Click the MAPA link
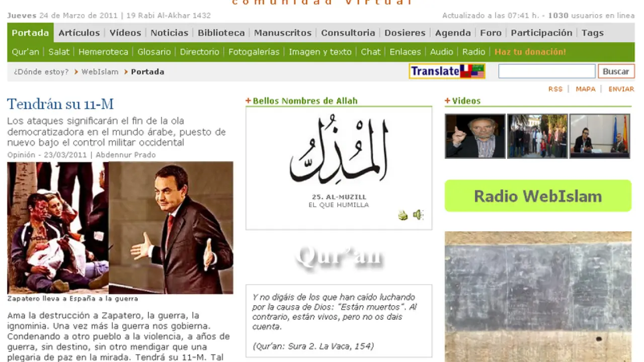644x362 pixels. pos(585,89)
